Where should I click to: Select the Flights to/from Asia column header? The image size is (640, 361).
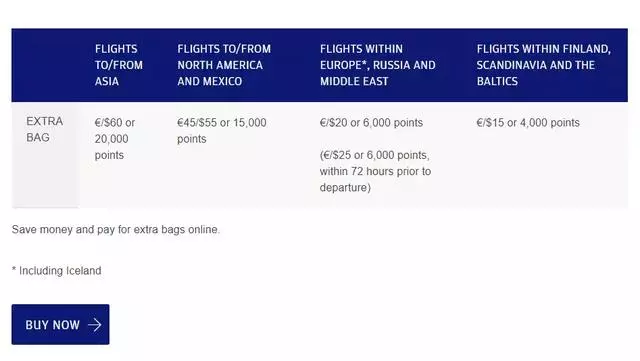pos(119,65)
